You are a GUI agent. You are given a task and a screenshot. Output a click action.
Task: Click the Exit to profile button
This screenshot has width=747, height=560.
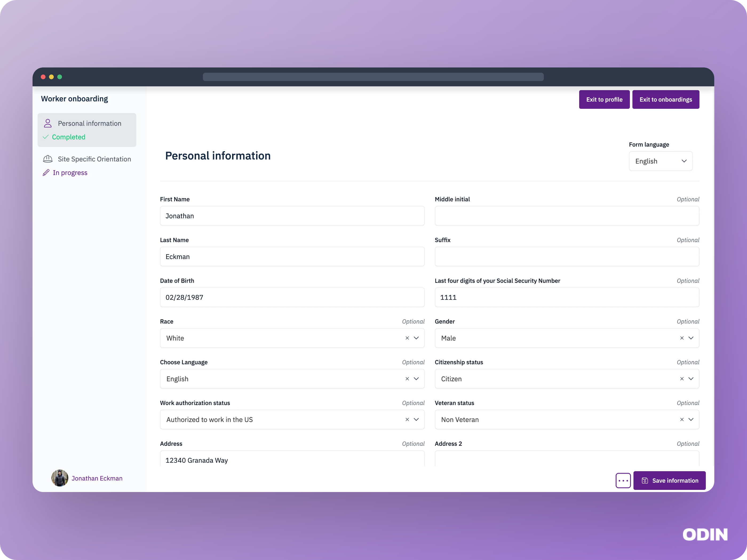(x=604, y=99)
